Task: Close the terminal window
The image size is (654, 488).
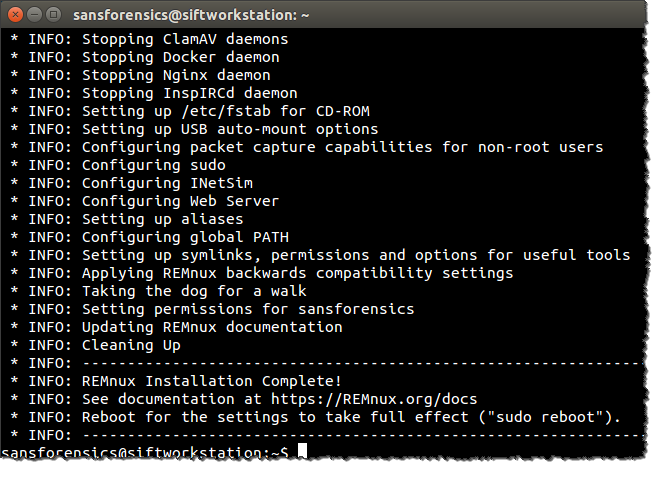Action: click(x=15, y=15)
